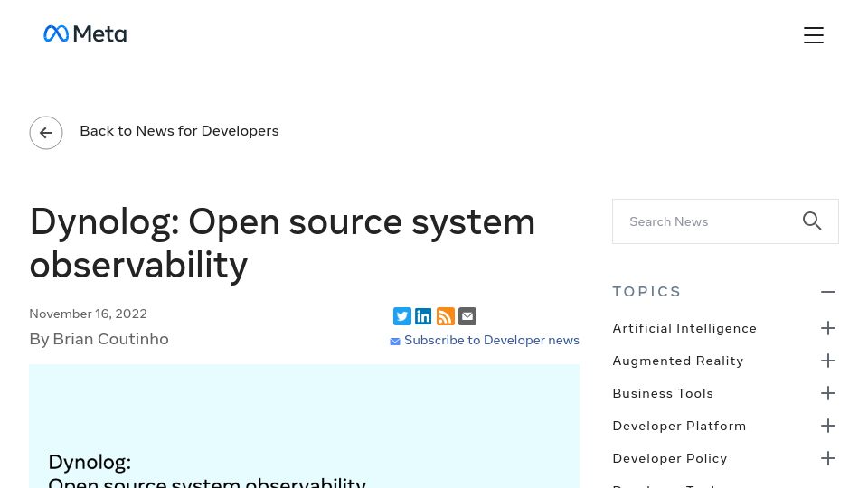The height and width of the screenshot is (488, 868).
Task: Click author name Brian Coutinho
Action: [x=110, y=339]
